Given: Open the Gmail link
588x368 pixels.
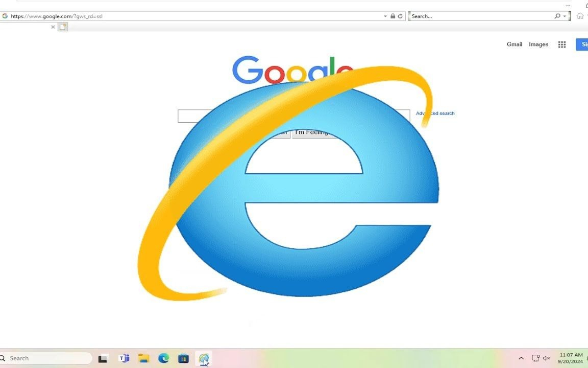Looking at the screenshot, I should click(x=514, y=44).
